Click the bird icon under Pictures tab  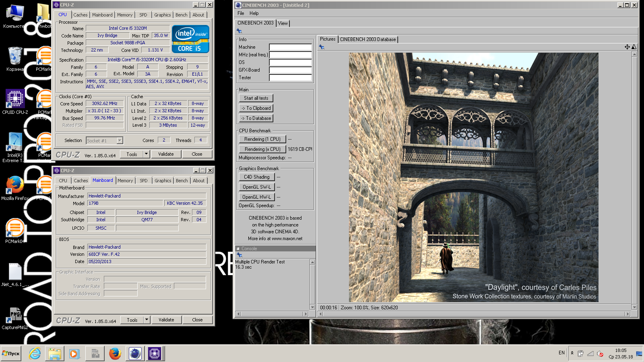[x=322, y=47]
